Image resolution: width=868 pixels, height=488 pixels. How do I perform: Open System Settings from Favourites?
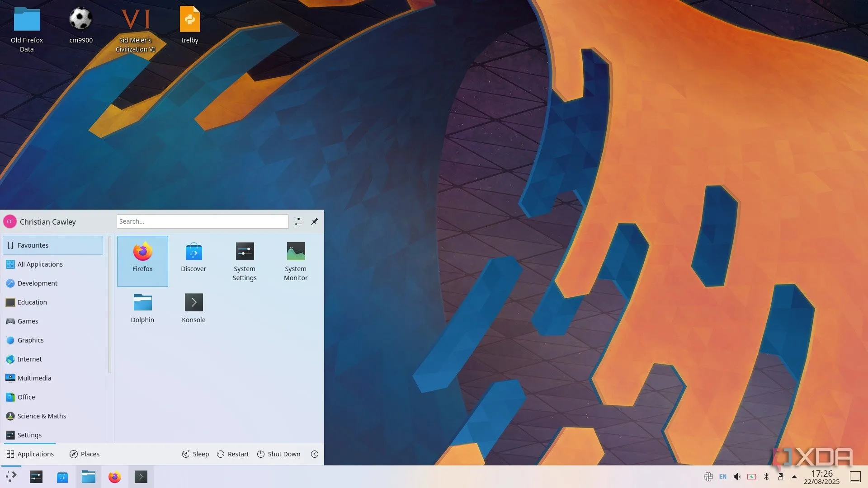click(244, 261)
